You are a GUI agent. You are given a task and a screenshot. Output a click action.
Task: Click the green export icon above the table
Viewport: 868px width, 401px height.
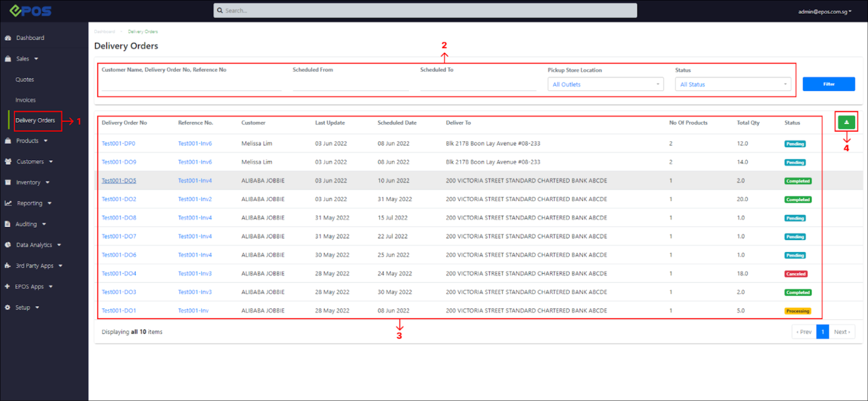846,121
